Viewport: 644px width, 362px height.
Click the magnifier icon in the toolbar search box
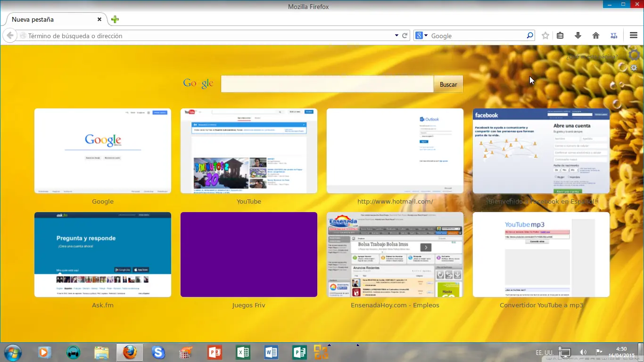pos(530,35)
